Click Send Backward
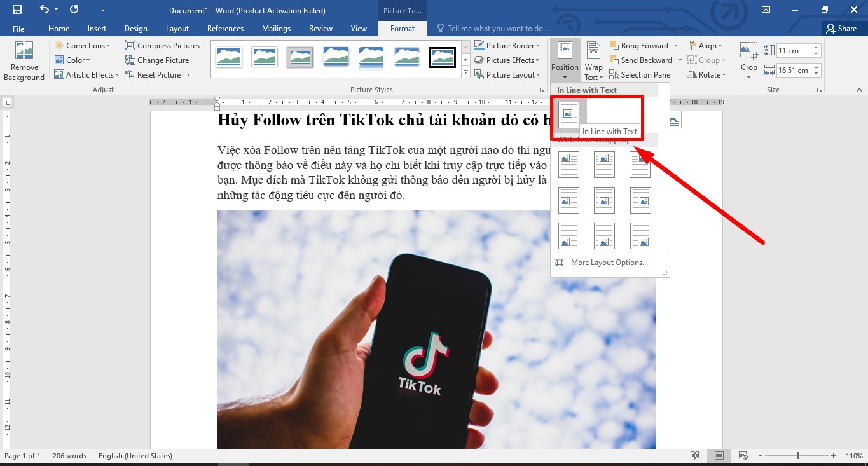The image size is (868, 466). point(641,60)
